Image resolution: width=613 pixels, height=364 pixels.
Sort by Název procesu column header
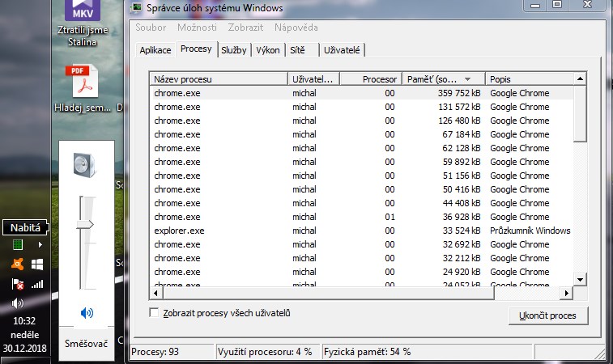coord(219,79)
